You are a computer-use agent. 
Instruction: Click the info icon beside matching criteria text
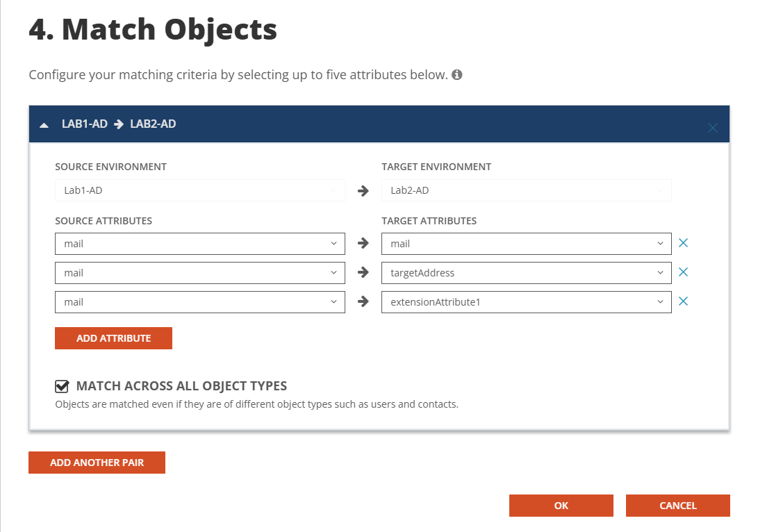(x=457, y=74)
